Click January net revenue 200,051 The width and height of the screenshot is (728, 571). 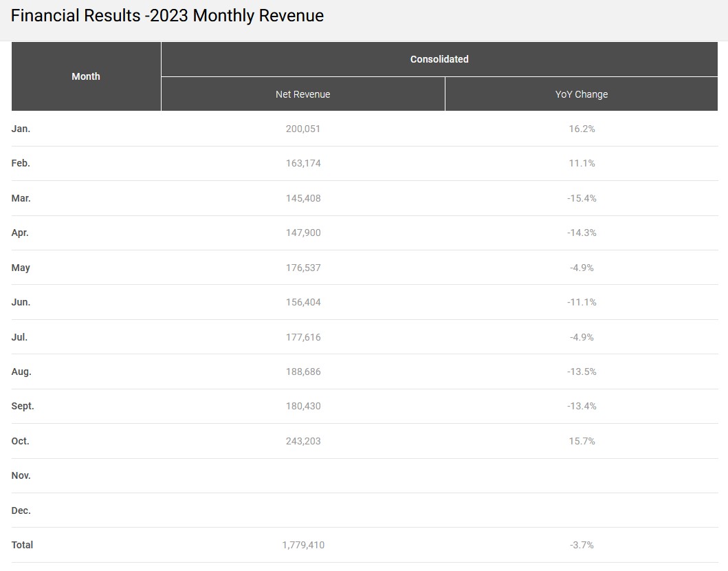pyautogui.click(x=303, y=129)
